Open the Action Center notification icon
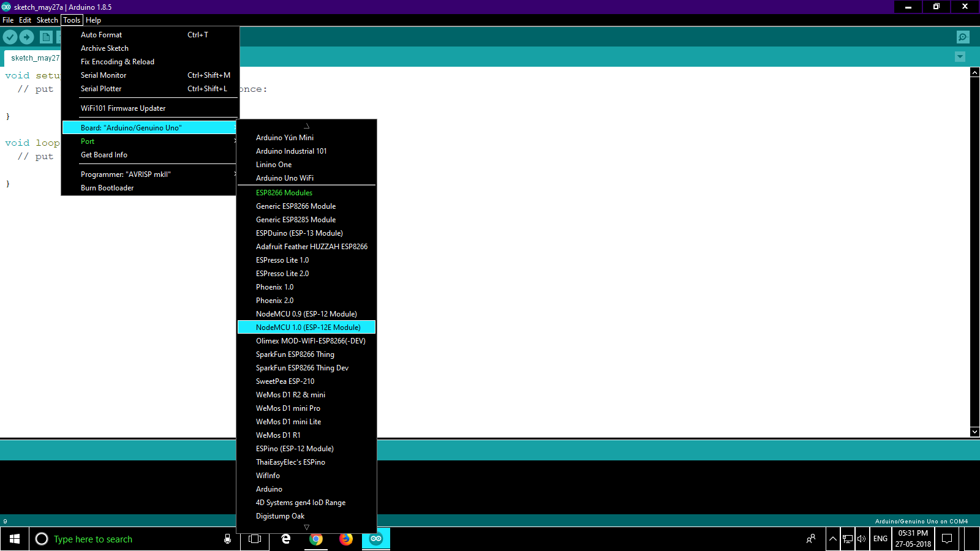The width and height of the screenshot is (980, 551). (947, 539)
